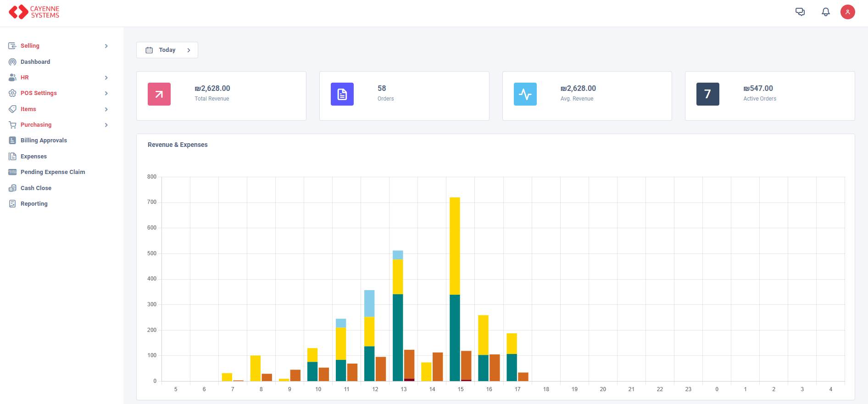Open the Items menu item
868x404 pixels.
click(28, 109)
